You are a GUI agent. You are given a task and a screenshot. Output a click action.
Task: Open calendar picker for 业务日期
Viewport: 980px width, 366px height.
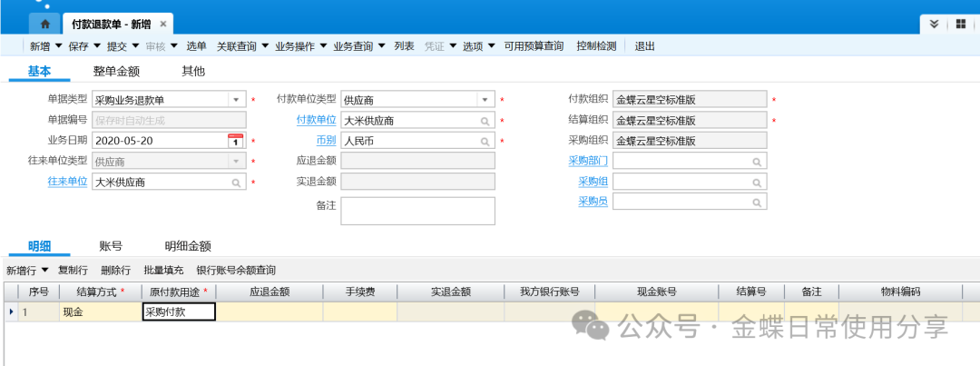coord(235,141)
